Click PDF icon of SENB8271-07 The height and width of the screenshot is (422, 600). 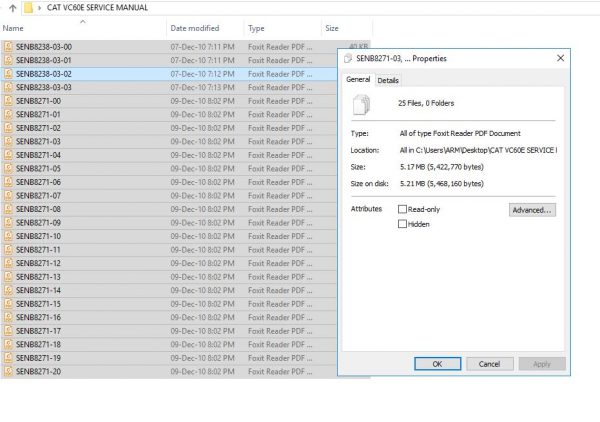coord(8,196)
